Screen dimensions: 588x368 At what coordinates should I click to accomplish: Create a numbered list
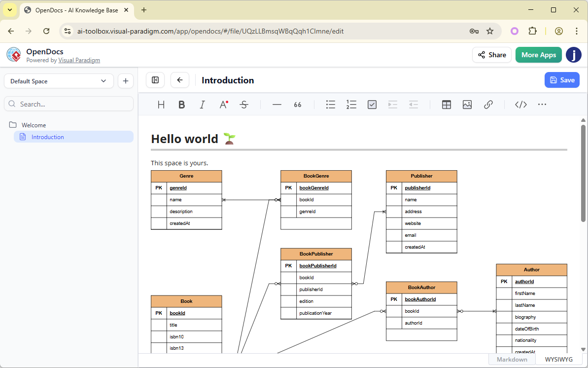[x=351, y=104]
